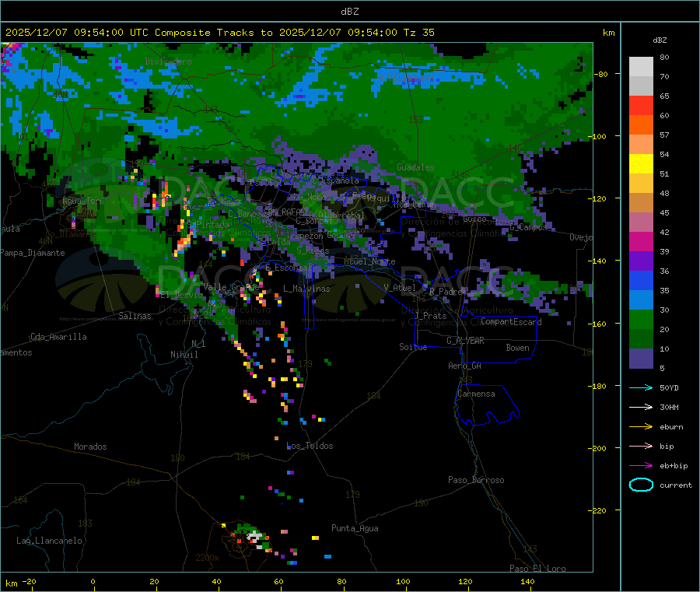This screenshot has width=700, height=592.
Task: Click the 'Cda_Amarilla' map label
Action: click(58, 337)
